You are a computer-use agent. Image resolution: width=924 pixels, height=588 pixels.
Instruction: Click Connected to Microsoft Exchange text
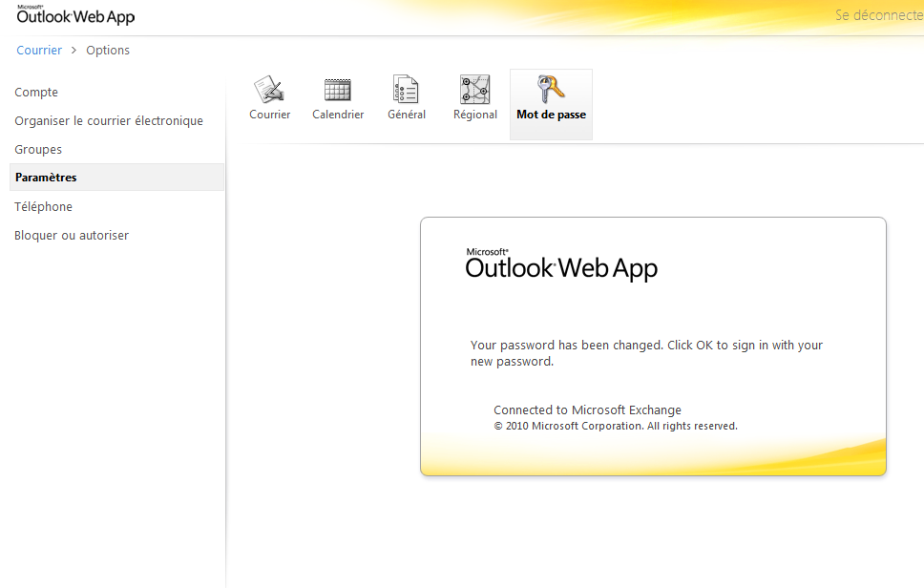point(587,410)
